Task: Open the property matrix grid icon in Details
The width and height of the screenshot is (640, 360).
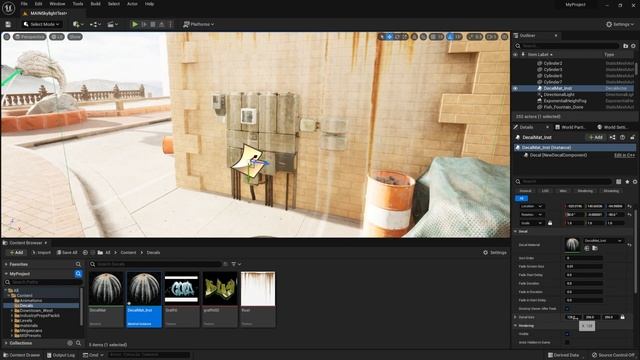Action: click(x=619, y=182)
